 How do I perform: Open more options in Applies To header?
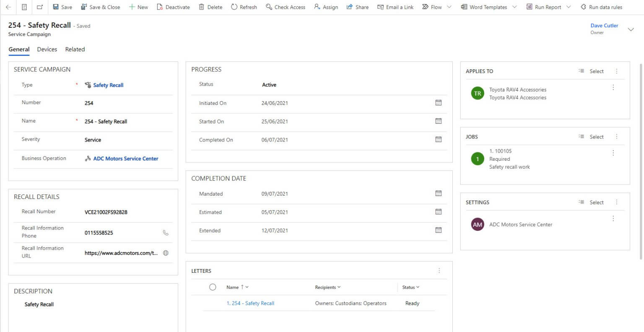(x=617, y=71)
